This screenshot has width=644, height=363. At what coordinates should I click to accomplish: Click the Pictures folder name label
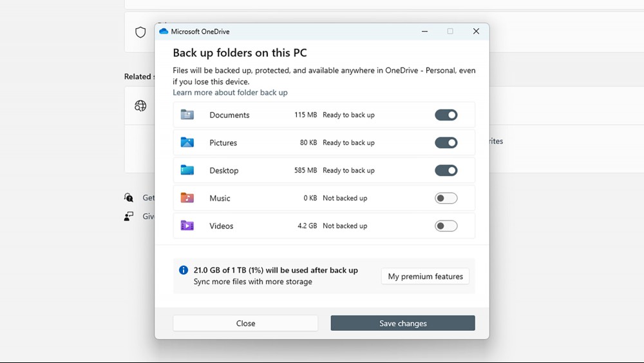tap(223, 142)
